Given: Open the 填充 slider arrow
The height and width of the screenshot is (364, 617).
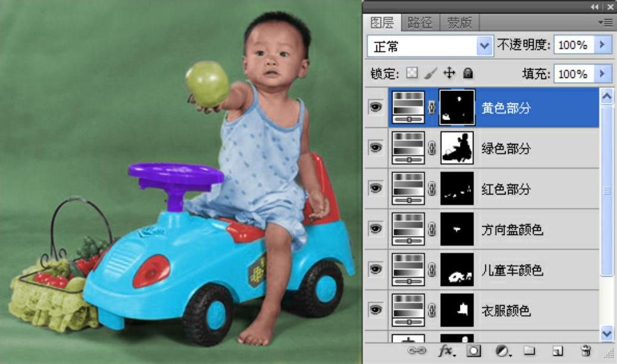Looking at the screenshot, I should coord(602,74).
